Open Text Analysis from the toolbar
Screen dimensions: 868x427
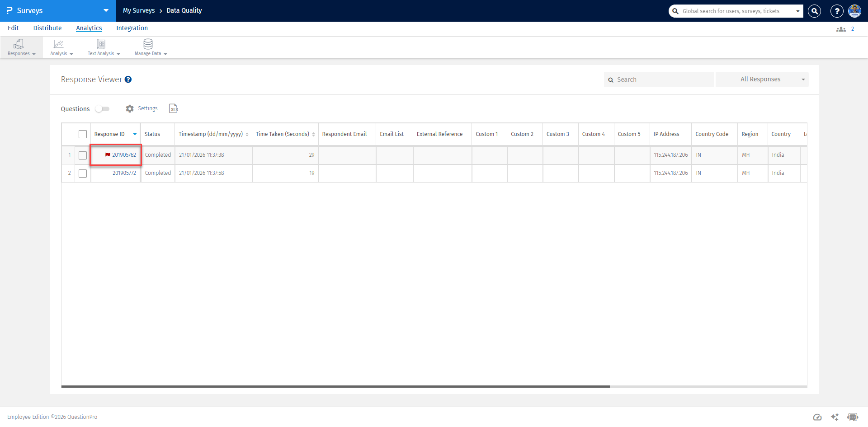pos(100,44)
